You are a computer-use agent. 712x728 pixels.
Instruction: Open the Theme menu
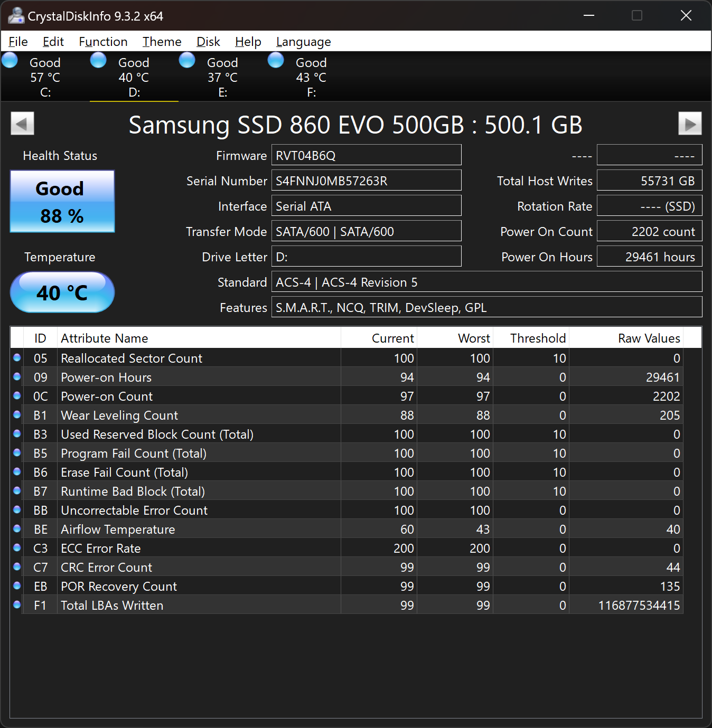[162, 42]
